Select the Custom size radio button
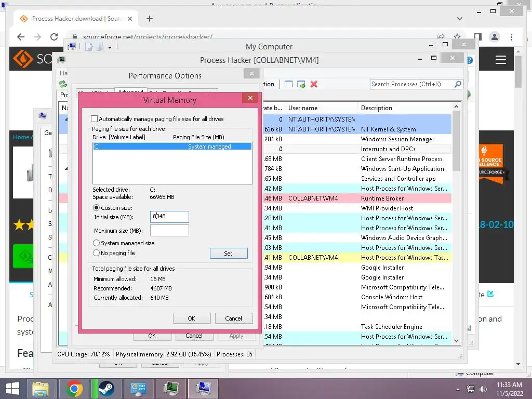532x399 pixels. [x=96, y=208]
